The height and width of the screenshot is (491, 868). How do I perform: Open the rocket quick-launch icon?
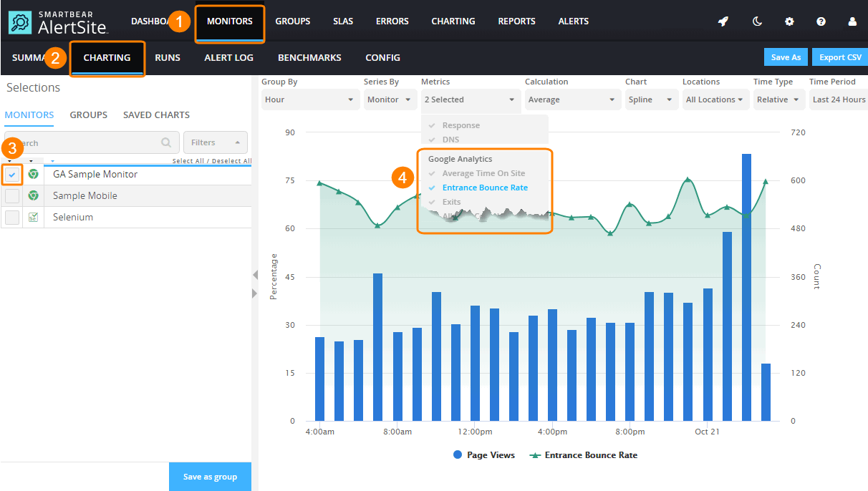coord(723,21)
